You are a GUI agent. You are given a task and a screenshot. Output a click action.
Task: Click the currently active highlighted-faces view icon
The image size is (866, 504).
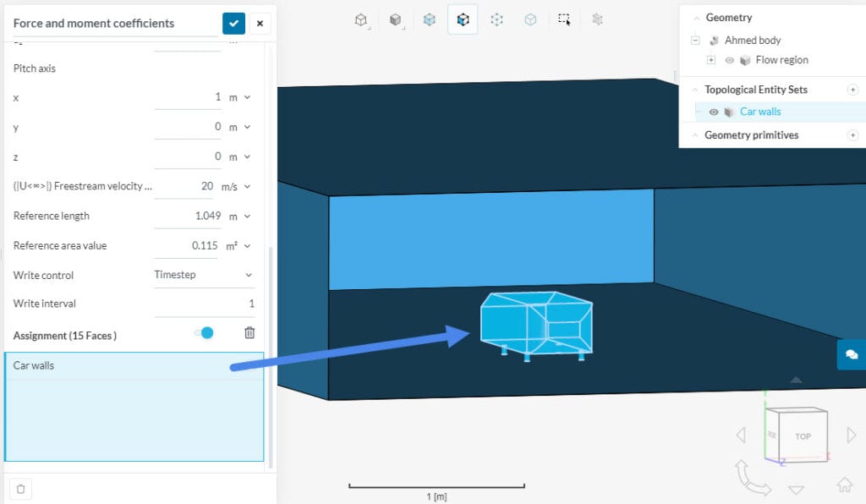(x=463, y=19)
